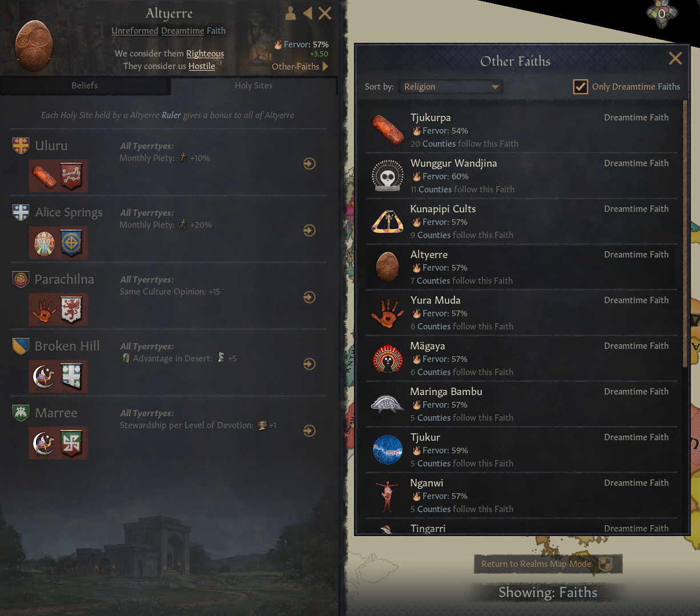Switch to the Beliefs tab
This screenshot has height=616, width=700.
point(85,86)
